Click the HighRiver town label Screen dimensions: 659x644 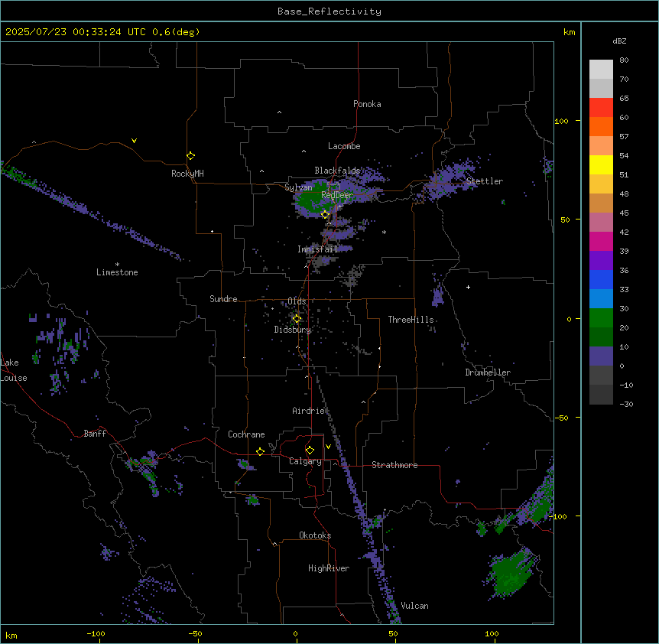[x=329, y=568]
